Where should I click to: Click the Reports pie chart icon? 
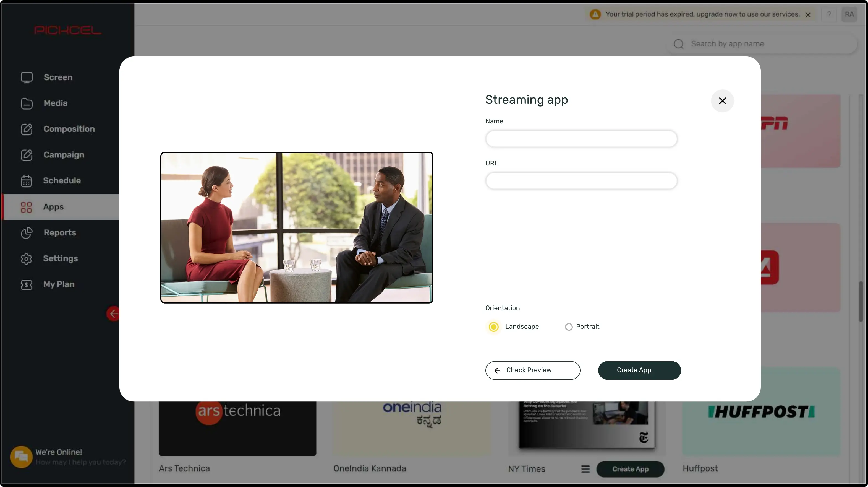pos(27,233)
